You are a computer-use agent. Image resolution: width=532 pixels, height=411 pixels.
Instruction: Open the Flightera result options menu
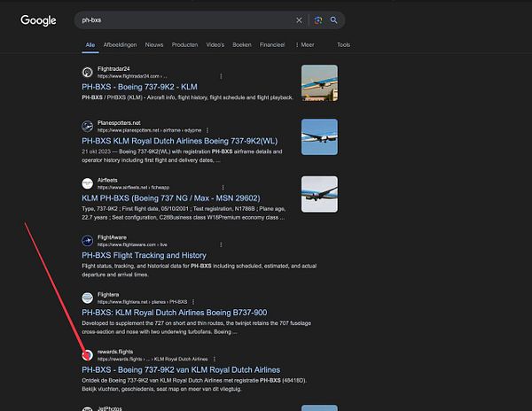[193, 302]
